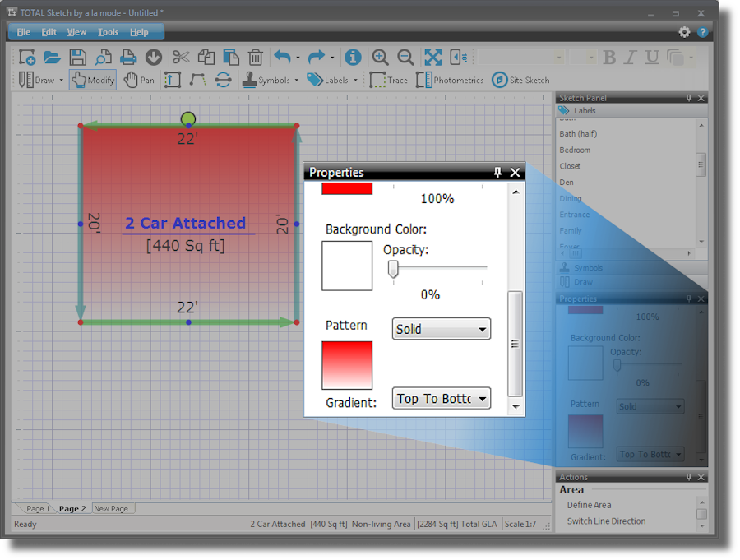Click the blue help question mark icon
Screen dimensions: 740x560
(703, 31)
